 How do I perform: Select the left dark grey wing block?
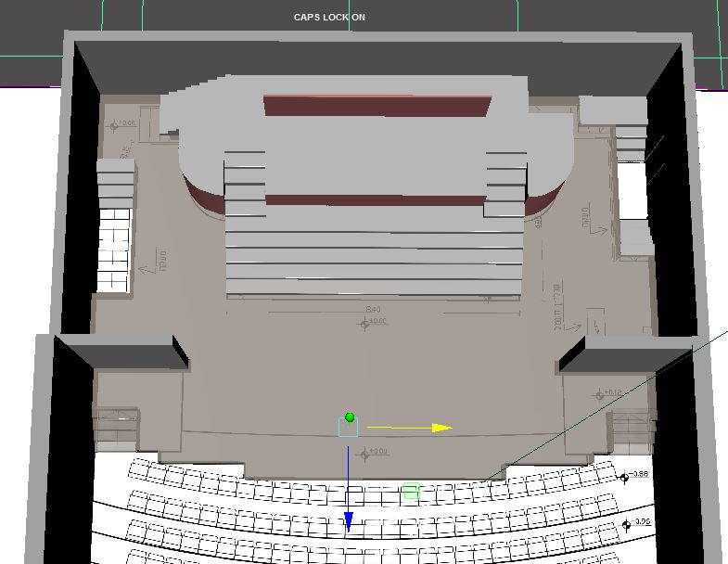[x=123, y=353]
